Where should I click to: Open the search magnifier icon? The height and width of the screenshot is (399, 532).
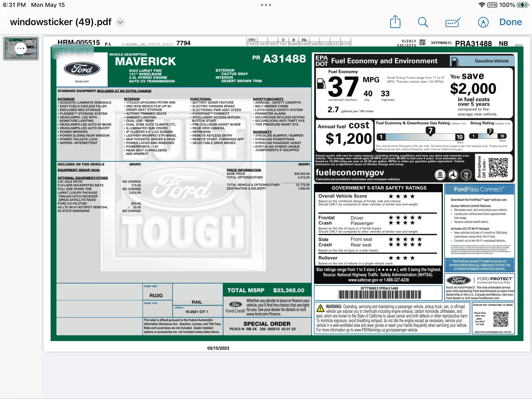[x=423, y=22]
